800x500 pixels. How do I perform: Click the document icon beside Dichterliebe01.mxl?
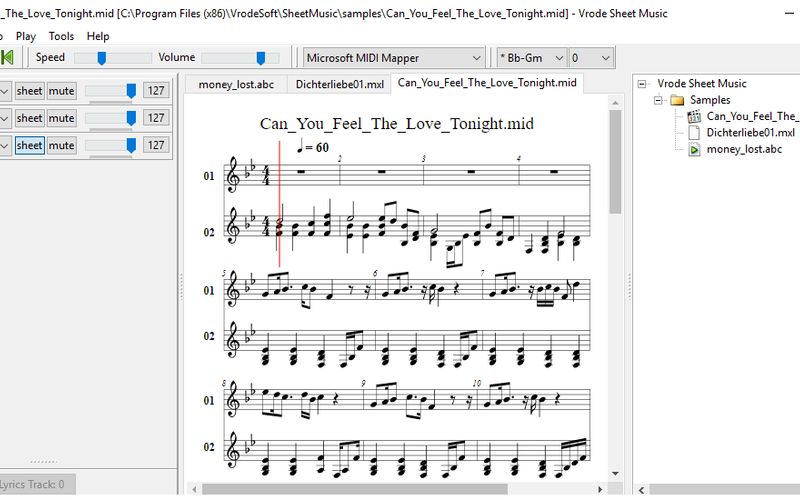(x=694, y=133)
